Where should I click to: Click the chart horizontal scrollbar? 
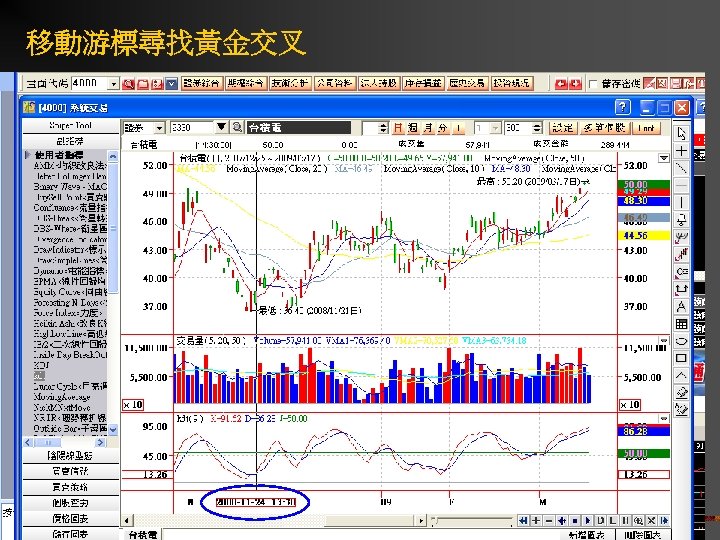pyautogui.click(x=274, y=521)
